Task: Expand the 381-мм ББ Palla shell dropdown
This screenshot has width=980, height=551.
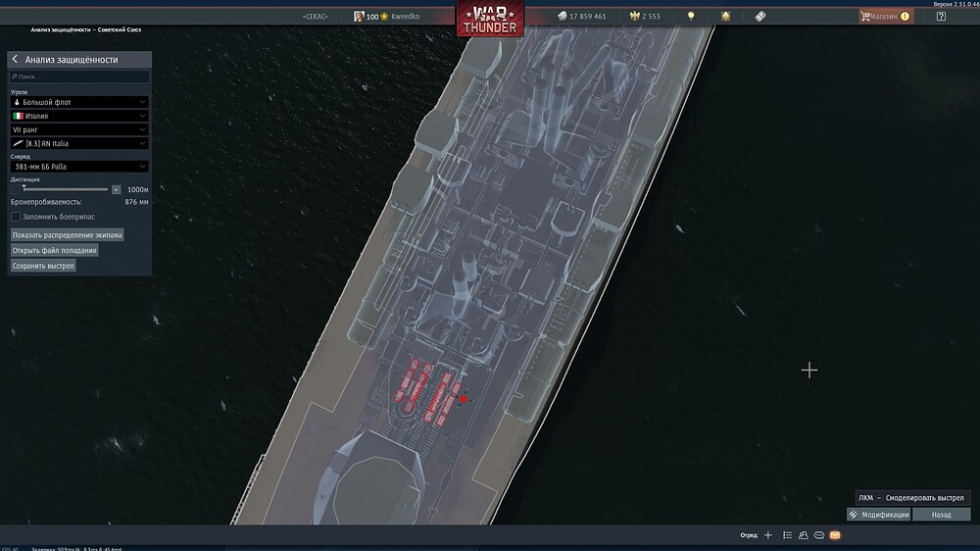Action: 79,167
